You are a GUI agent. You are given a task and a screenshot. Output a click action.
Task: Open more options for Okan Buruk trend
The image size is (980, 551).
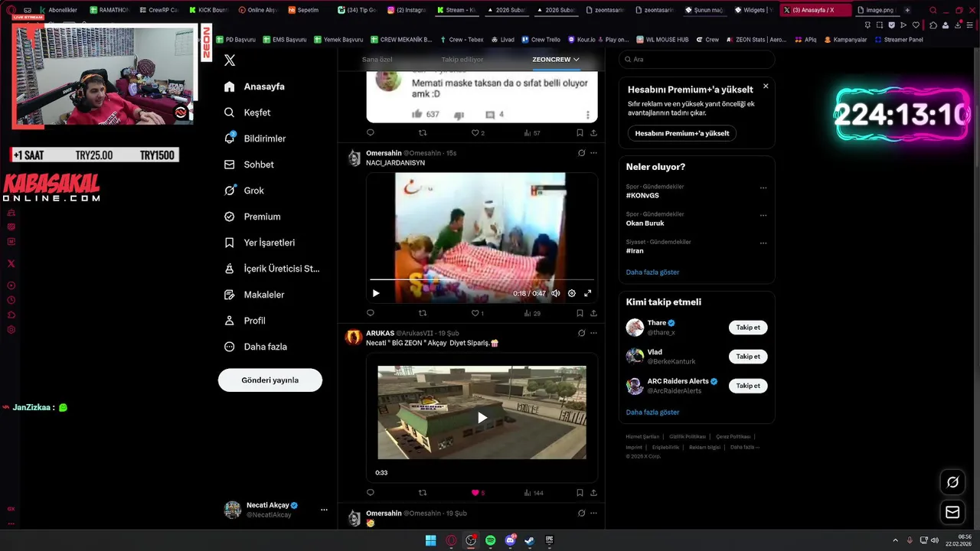pos(763,216)
